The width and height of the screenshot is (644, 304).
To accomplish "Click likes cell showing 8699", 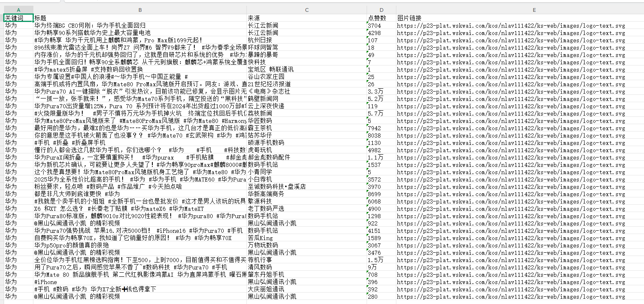I will coord(381,194).
